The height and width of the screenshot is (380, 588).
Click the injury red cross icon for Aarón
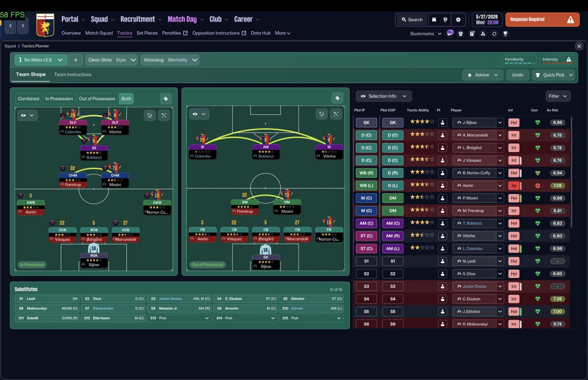[538, 186]
